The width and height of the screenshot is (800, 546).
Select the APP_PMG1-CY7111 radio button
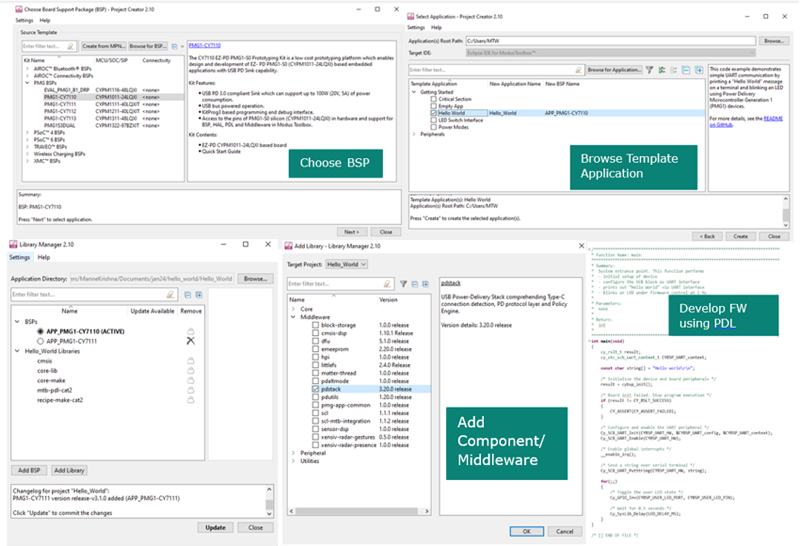pyautogui.click(x=40, y=341)
